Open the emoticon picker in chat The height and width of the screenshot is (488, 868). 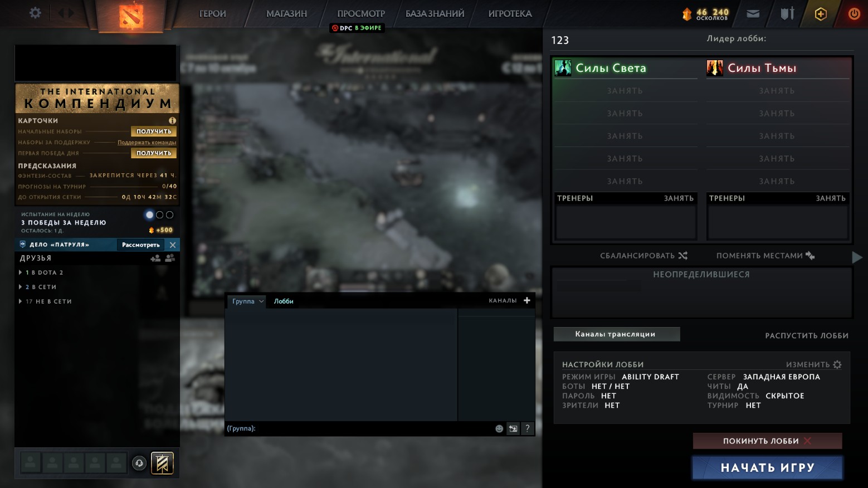tap(499, 428)
